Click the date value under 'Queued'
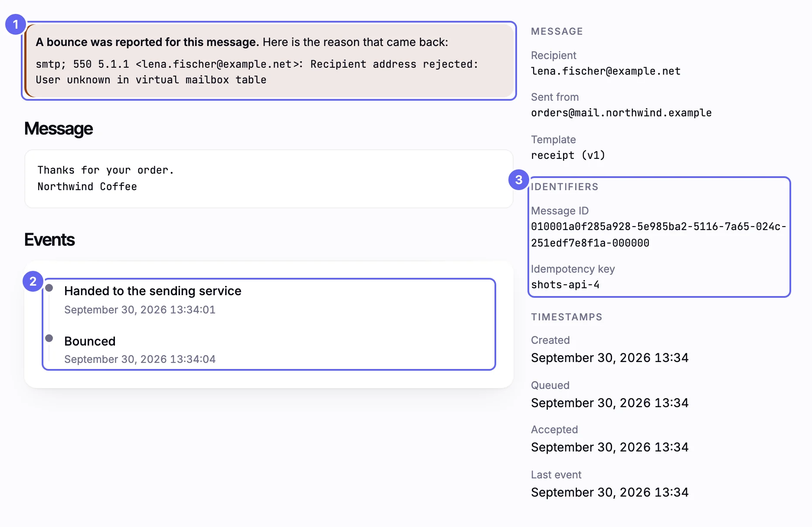 (x=609, y=403)
